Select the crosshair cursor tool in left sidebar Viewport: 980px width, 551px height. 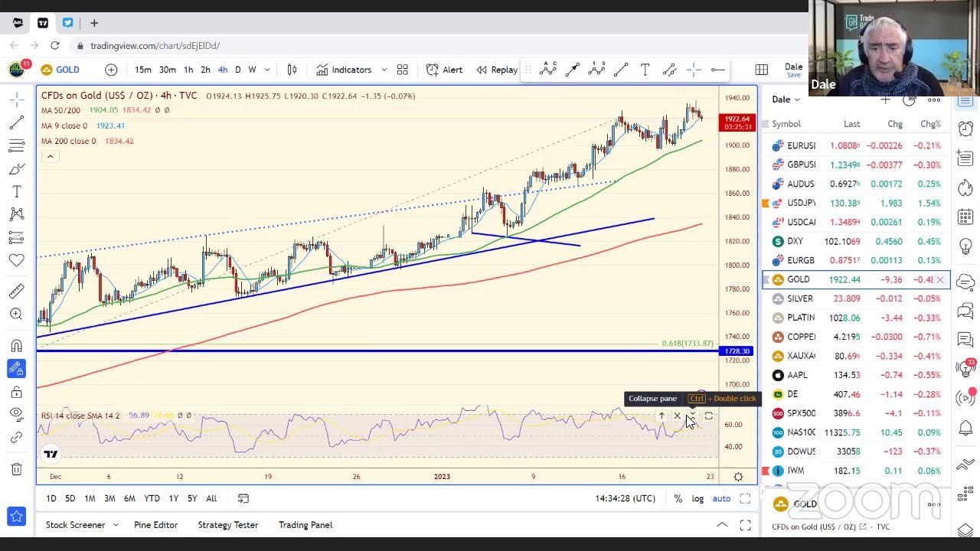tap(16, 99)
